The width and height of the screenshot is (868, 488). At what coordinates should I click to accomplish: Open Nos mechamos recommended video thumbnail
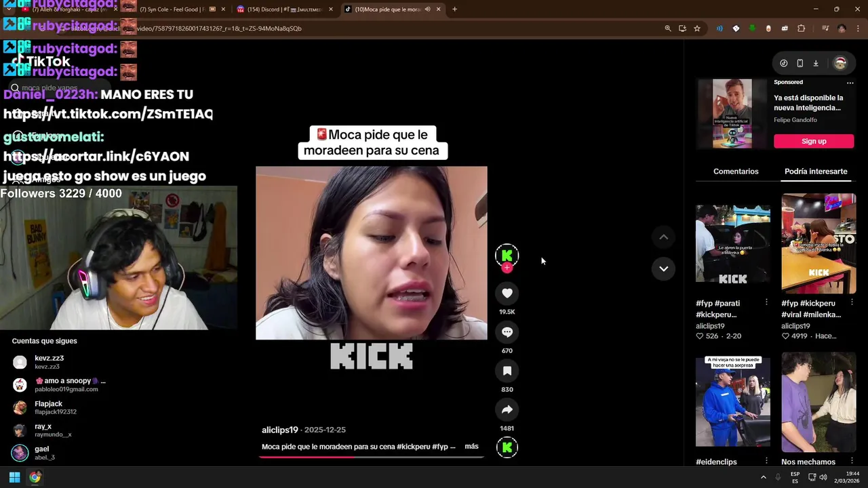[x=818, y=402]
